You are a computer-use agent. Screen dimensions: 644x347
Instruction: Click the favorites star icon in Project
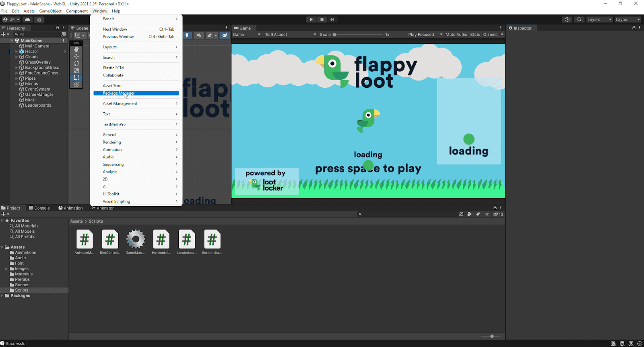pyautogui.click(x=487, y=214)
